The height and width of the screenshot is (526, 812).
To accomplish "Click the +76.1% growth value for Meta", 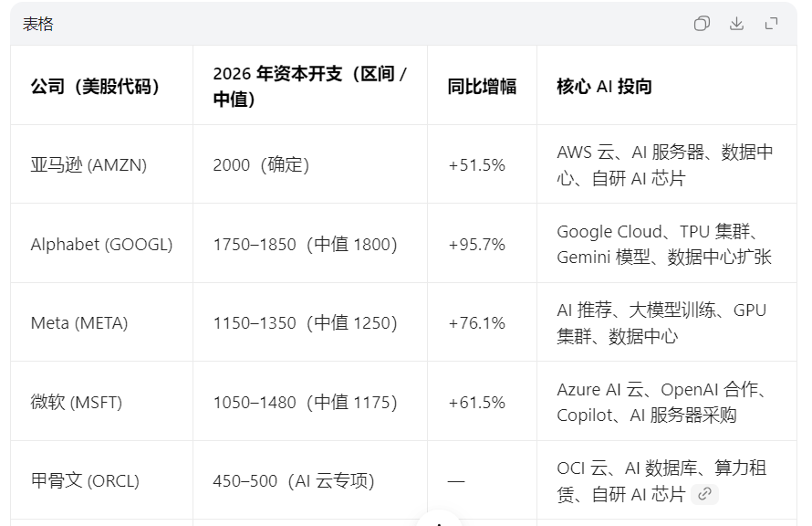I will tap(476, 323).
